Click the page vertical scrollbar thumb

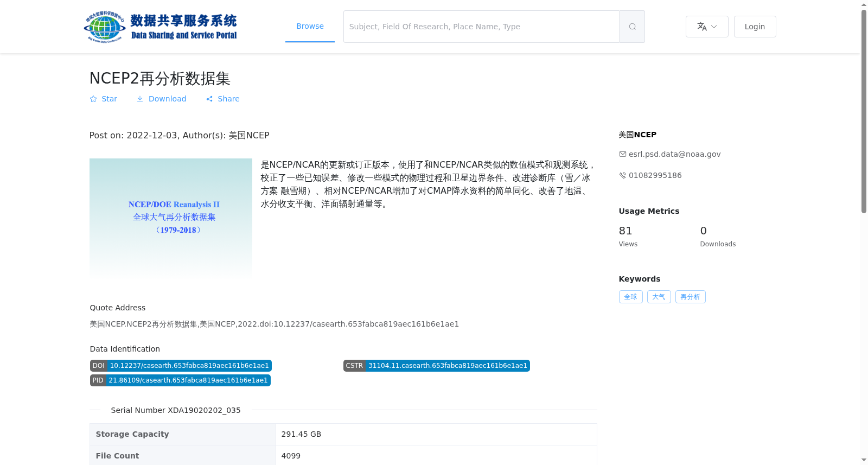[864, 111]
